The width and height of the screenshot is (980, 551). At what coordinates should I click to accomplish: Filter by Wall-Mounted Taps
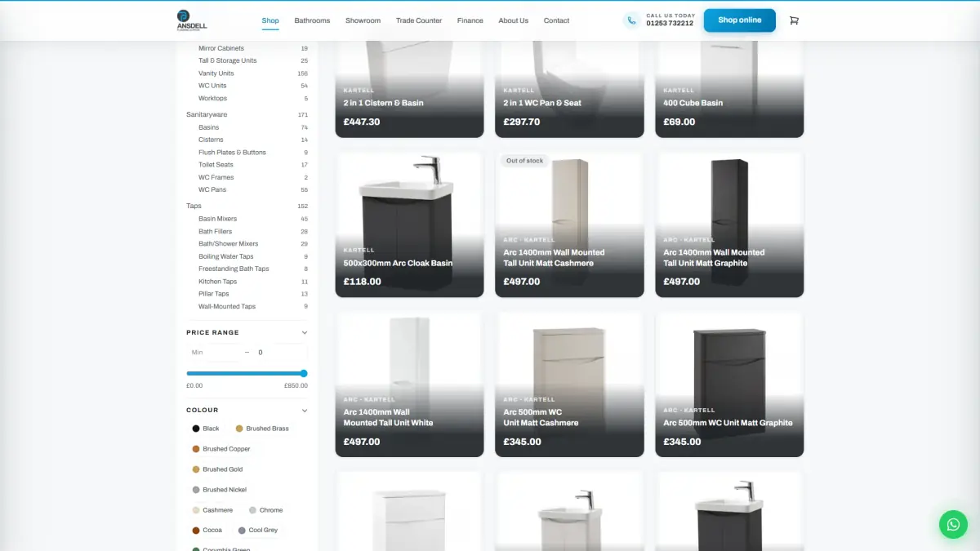227,307
